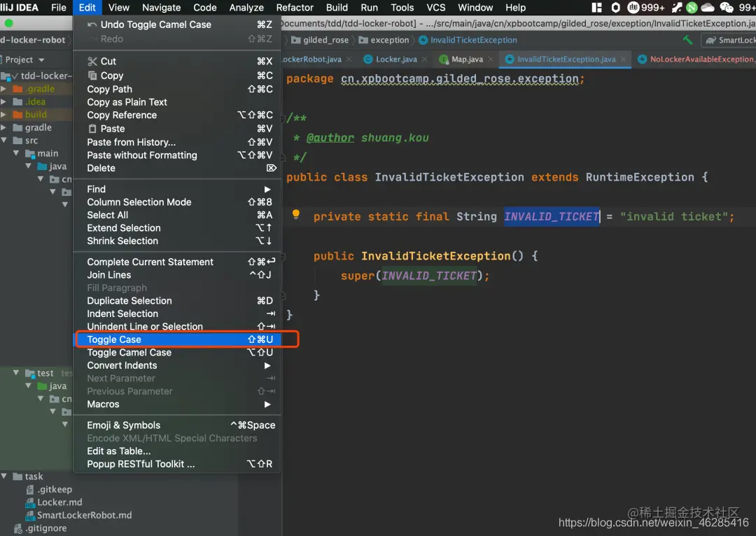Click the hexagon icon in the menu bar
This screenshot has height=536, width=756.
pyautogui.click(x=616, y=7)
